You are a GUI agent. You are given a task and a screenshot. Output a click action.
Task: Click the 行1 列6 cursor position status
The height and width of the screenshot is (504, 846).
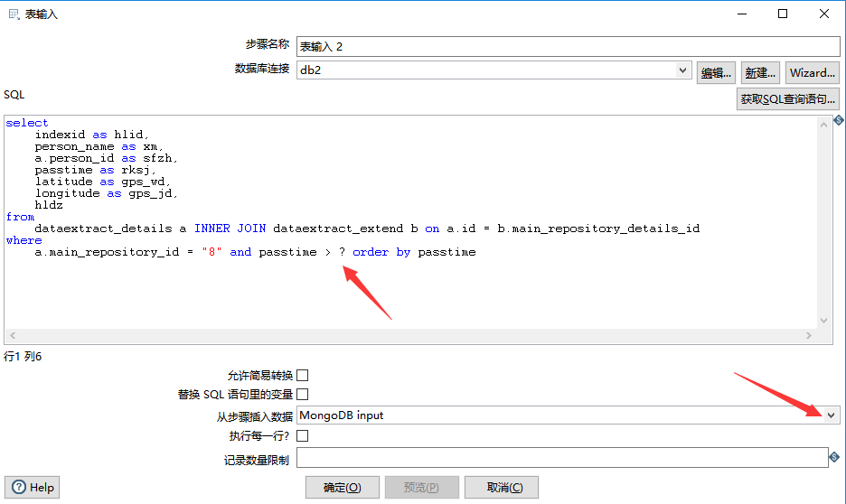tap(23, 356)
